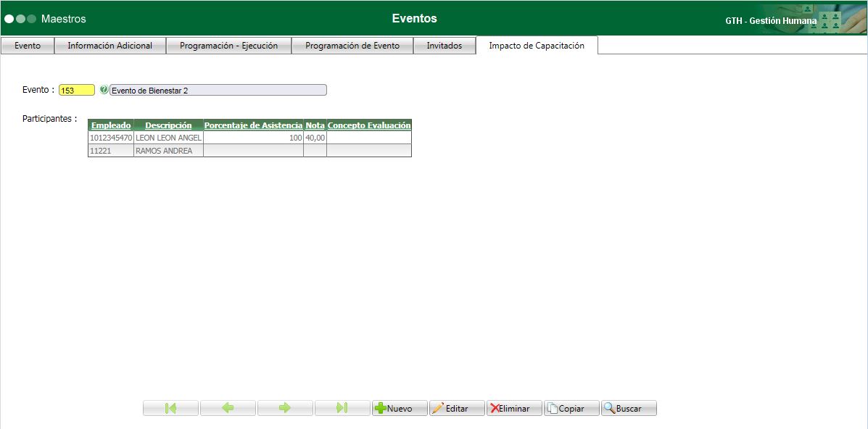Sort by the Empleado column header
Image resolution: width=868 pixels, height=429 pixels.
coord(111,125)
